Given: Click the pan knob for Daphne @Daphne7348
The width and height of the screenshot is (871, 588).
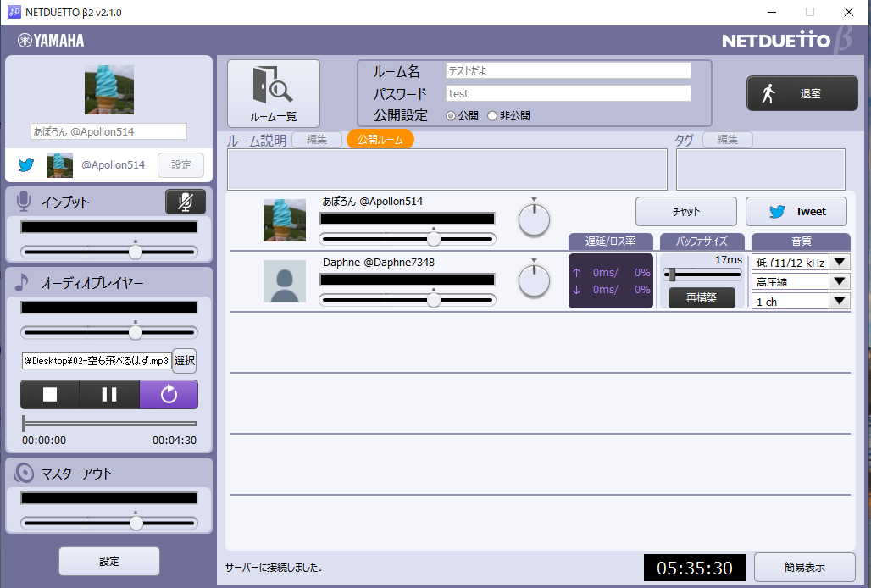Looking at the screenshot, I should coord(534,281).
